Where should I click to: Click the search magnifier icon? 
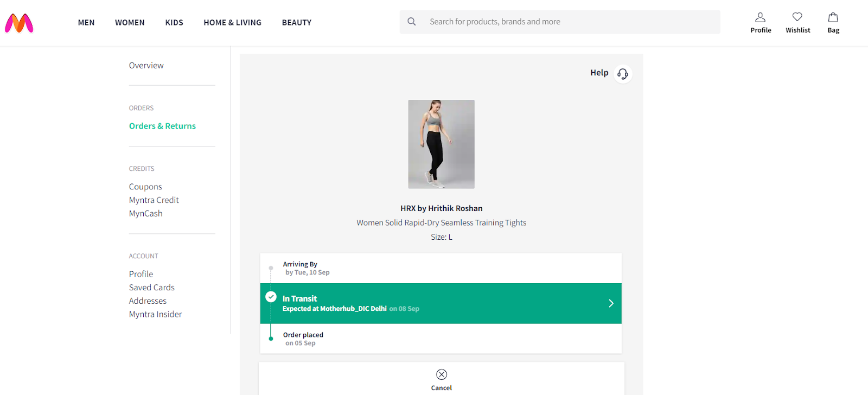tap(412, 22)
